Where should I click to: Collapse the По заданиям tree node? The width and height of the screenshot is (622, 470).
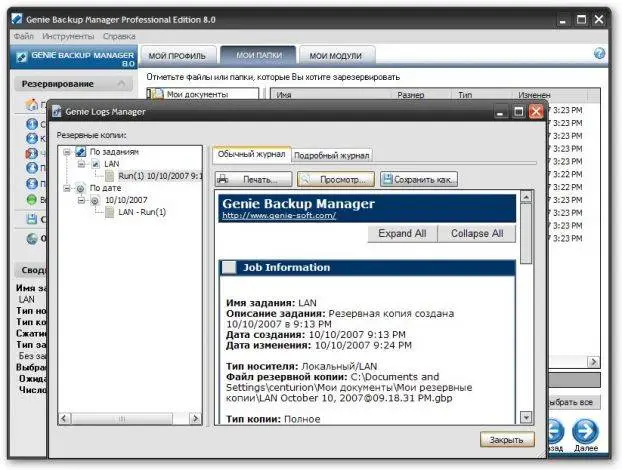click(67, 152)
